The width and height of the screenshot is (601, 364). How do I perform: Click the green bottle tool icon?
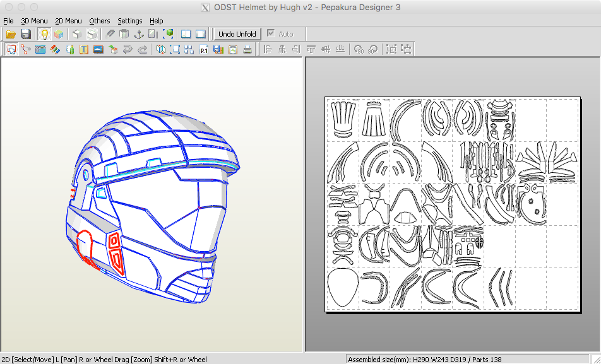click(x=69, y=49)
